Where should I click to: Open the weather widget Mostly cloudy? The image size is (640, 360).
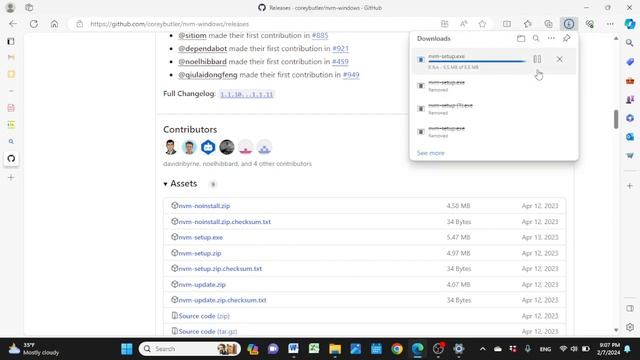[34, 349]
